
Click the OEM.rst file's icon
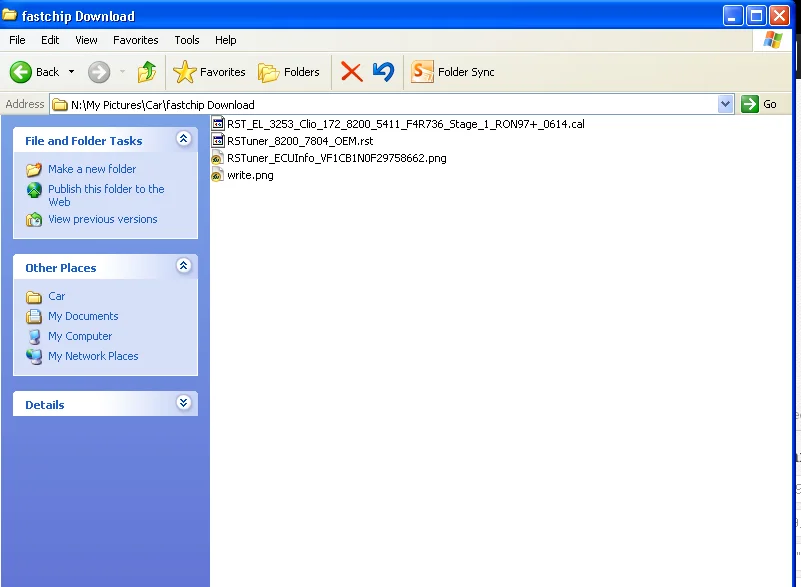coord(218,140)
